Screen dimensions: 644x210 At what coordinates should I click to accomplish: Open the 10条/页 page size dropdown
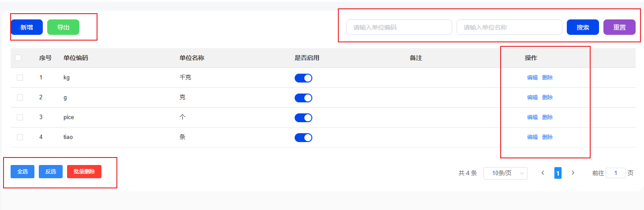505,173
